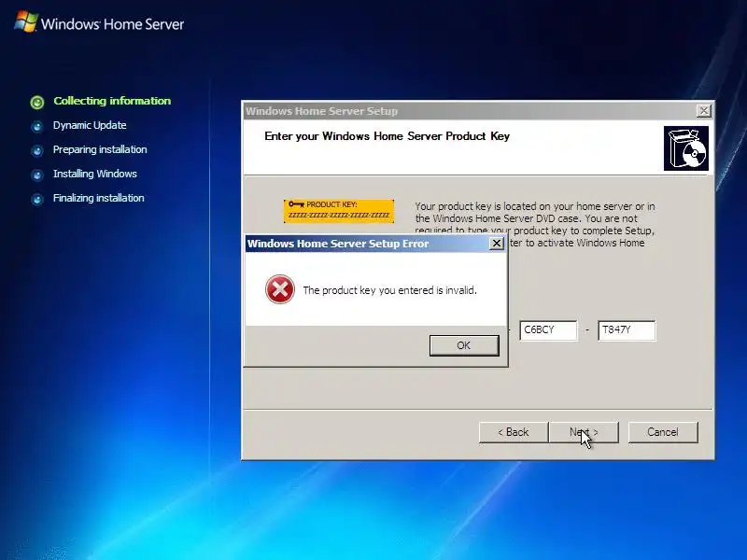Click the Installing Windows step bullet icon
The height and width of the screenshot is (560, 747).
tap(36, 175)
